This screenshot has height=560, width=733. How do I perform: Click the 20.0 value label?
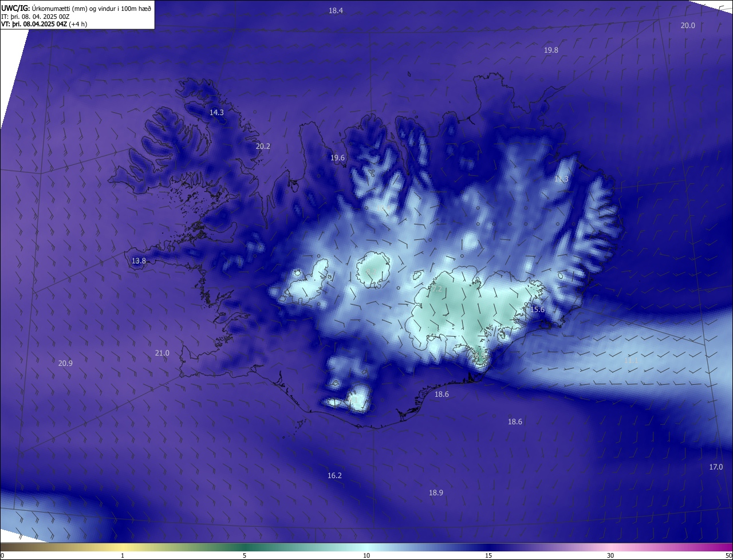coord(688,25)
